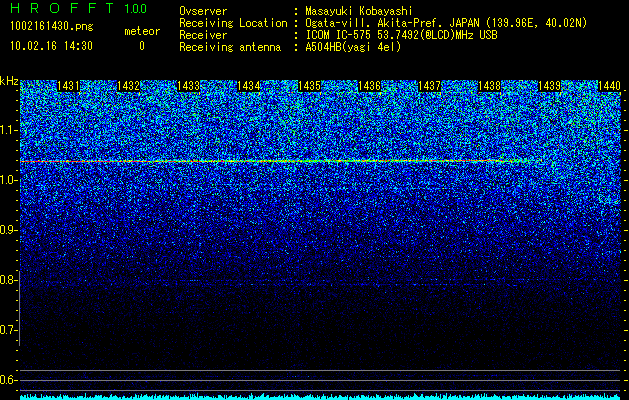Click time marker 1432
The image size is (629, 400).
tap(128, 86)
